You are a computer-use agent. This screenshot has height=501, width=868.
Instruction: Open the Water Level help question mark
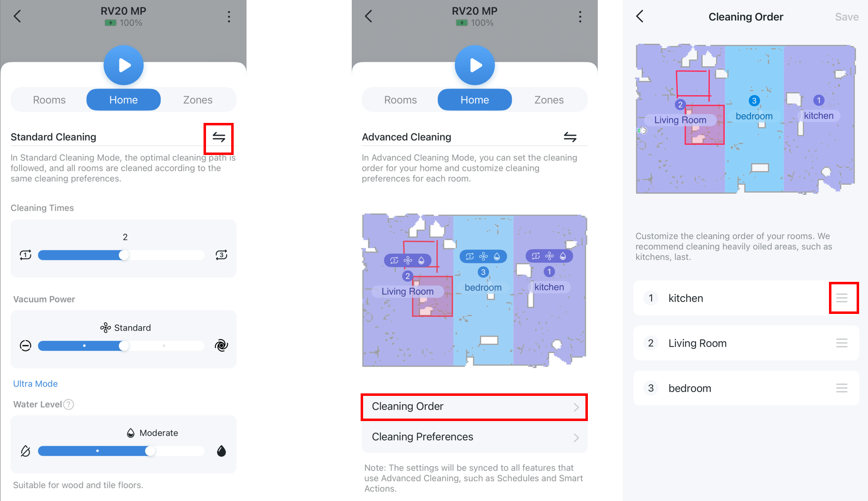(69, 404)
